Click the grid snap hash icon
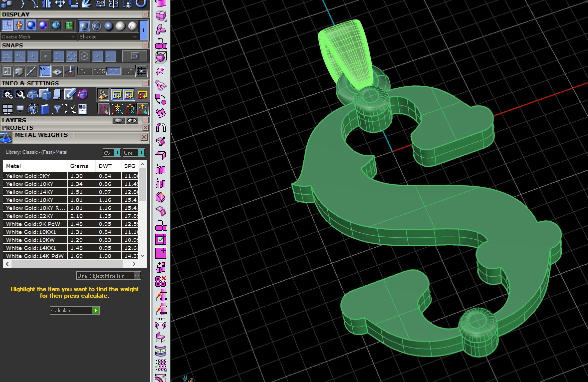Viewport: 588px width, 382px height. pyautogui.click(x=141, y=71)
